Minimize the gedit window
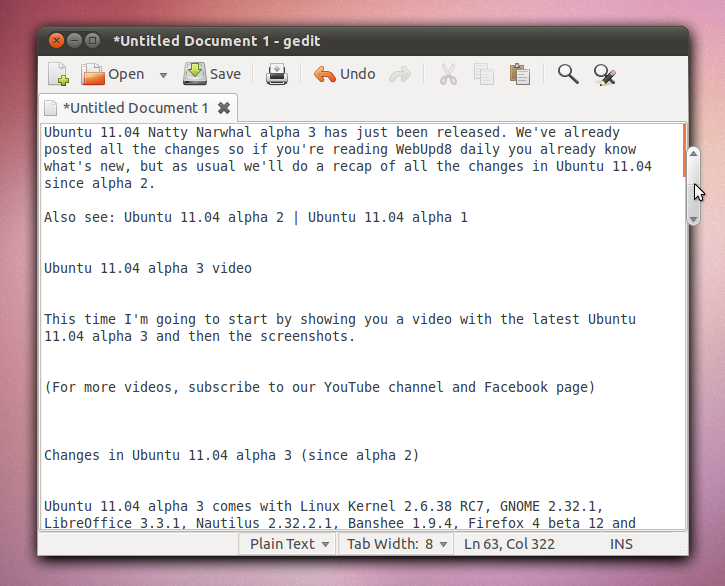This screenshot has height=586, width=725. coord(74,41)
